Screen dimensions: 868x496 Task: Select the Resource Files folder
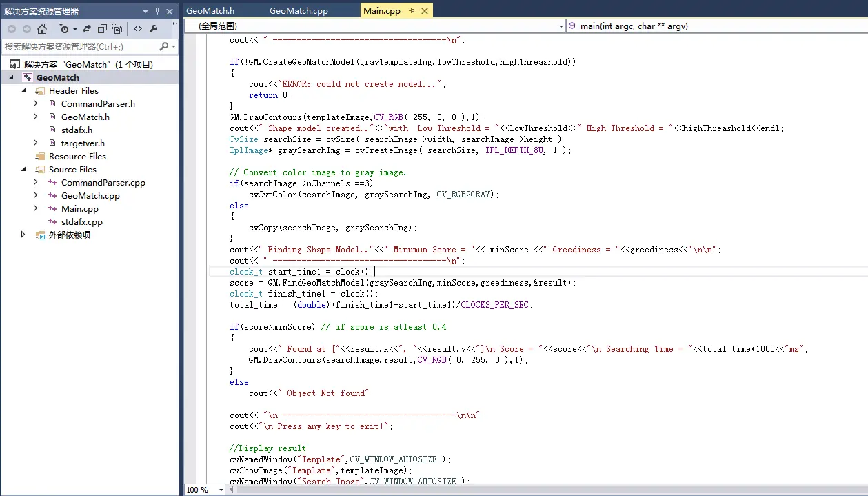click(77, 157)
